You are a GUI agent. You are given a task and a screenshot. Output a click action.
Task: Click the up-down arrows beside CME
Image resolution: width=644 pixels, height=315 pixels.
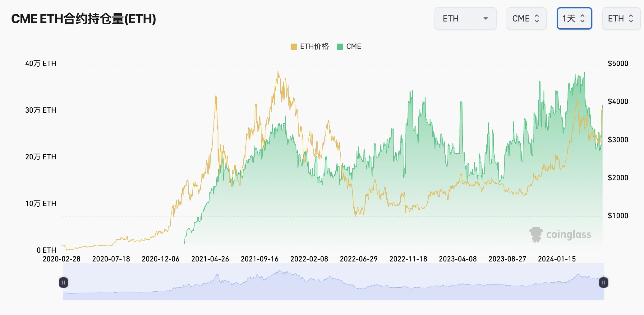tap(537, 19)
